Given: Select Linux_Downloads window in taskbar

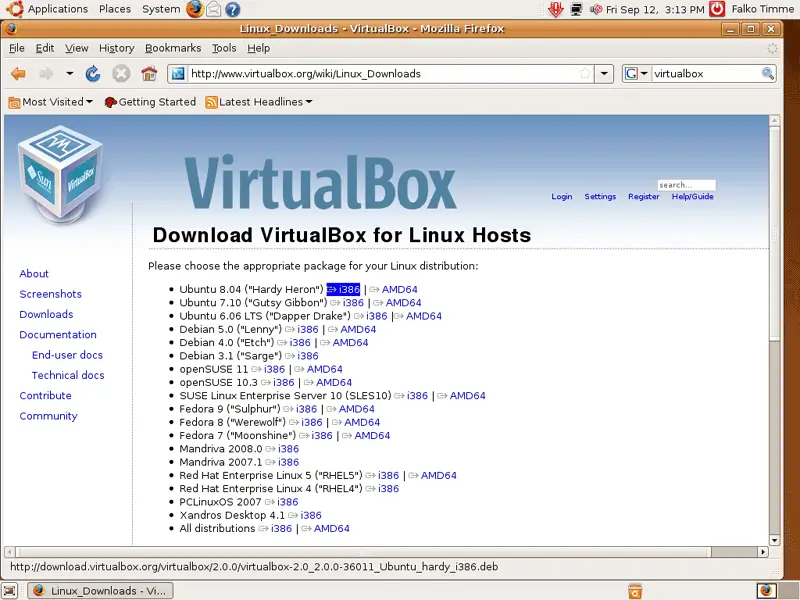Looking at the screenshot, I should (100, 591).
